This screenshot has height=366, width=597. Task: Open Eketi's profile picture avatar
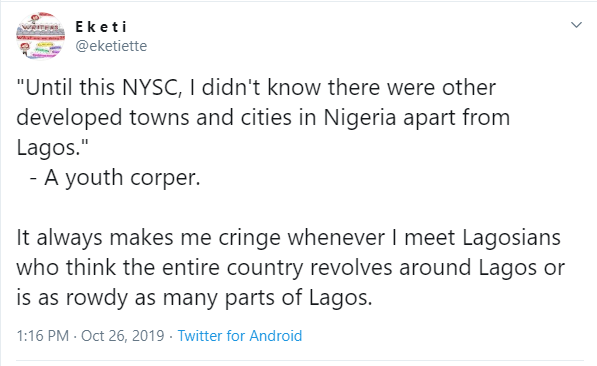41,36
